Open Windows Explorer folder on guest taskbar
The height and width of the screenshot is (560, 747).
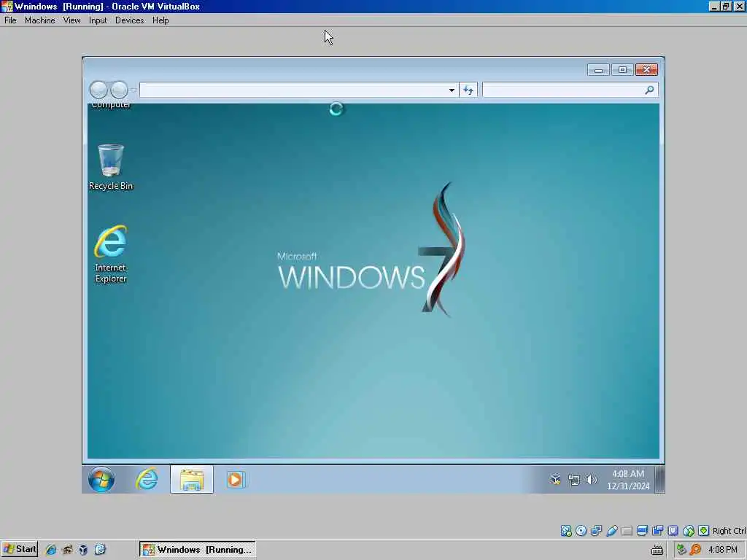(192, 479)
